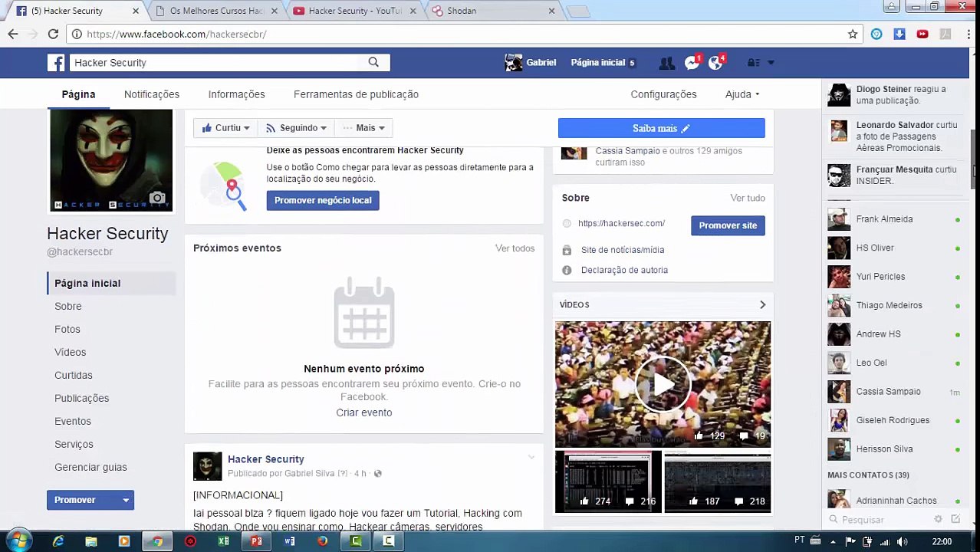Click the file explorer taskbar icon
This screenshot has width=980, height=552.
[91, 541]
